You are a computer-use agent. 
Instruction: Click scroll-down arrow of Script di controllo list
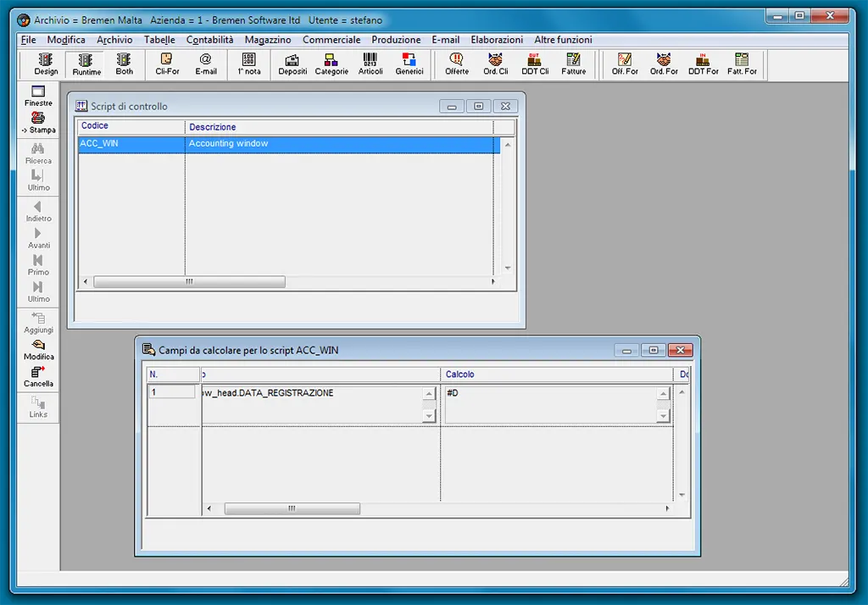click(x=508, y=268)
